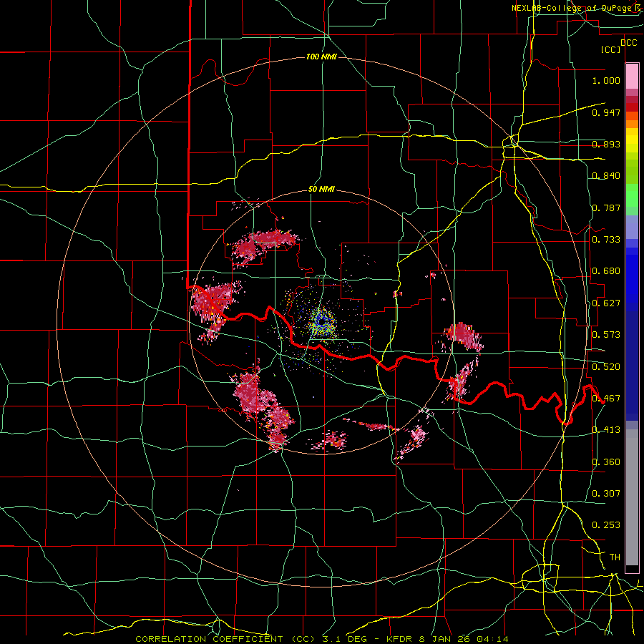644x644 pixels.
Task: Click the 8 JAN 26 date text
Action: tap(445, 639)
